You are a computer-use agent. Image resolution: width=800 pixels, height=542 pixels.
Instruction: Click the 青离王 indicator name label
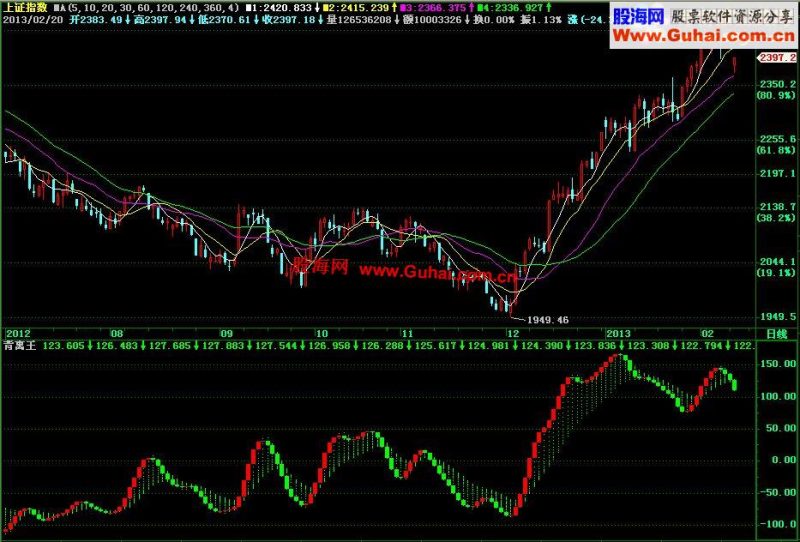(20, 346)
